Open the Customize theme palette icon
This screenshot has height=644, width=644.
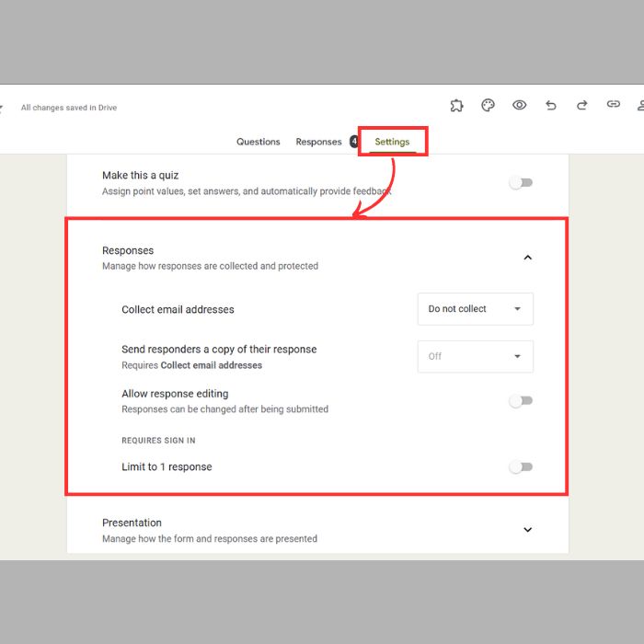point(488,106)
